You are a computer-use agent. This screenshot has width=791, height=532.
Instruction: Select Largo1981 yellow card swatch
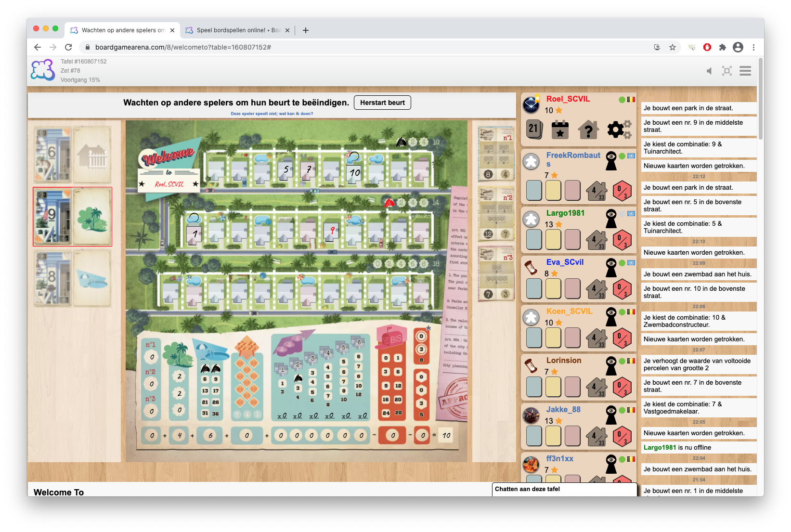(553, 240)
